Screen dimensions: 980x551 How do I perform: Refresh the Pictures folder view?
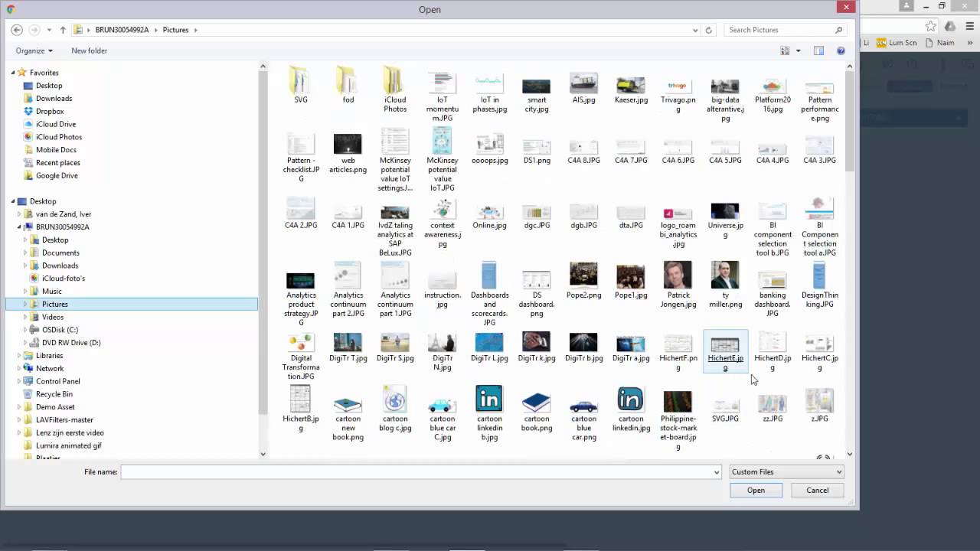(x=708, y=30)
